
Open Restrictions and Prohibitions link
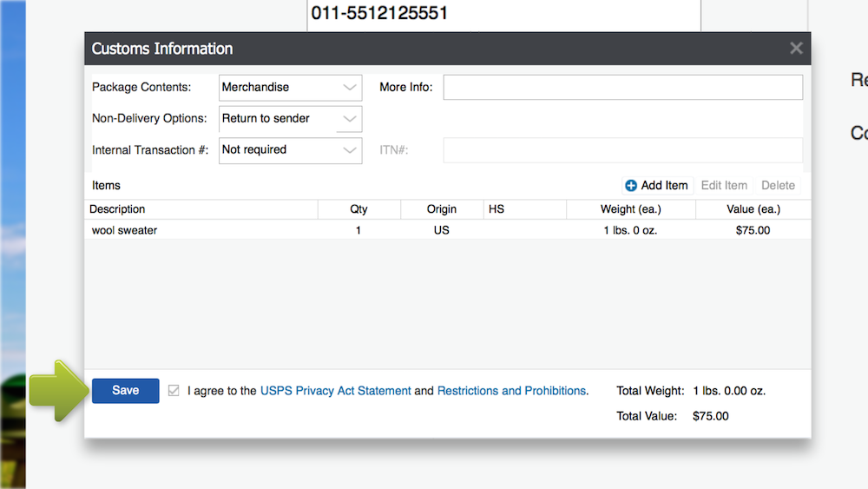pos(511,391)
